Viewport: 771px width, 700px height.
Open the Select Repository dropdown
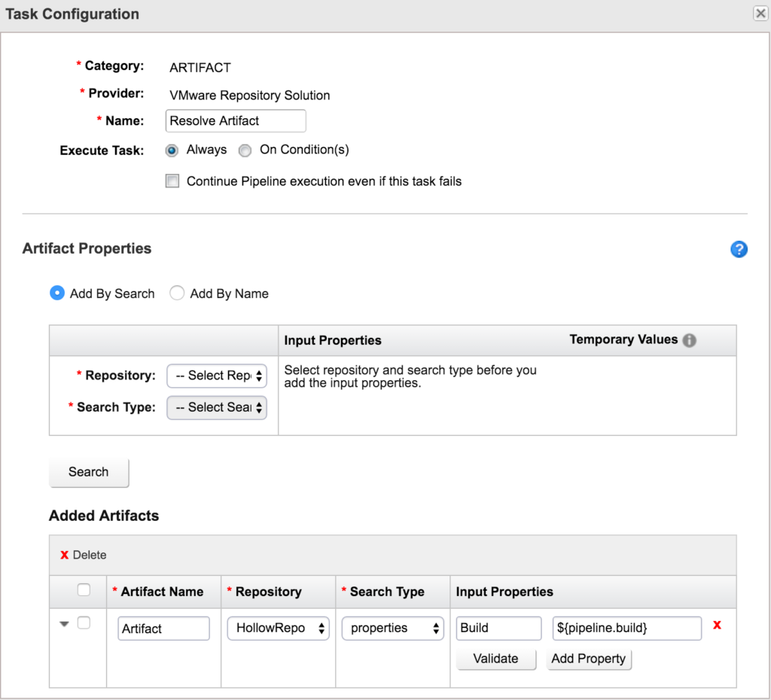click(217, 376)
